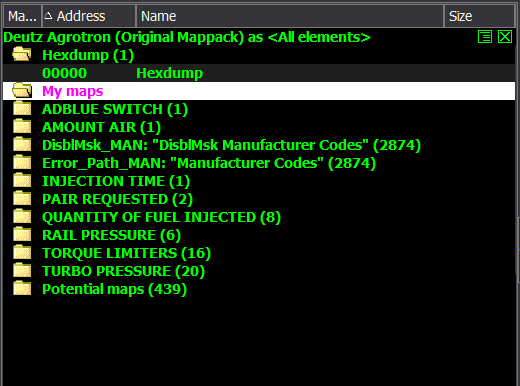520x386 pixels.
Task: Select the PAIR REQUESTED (2) item
Action: pyautogui.click(x=117, y=199)
